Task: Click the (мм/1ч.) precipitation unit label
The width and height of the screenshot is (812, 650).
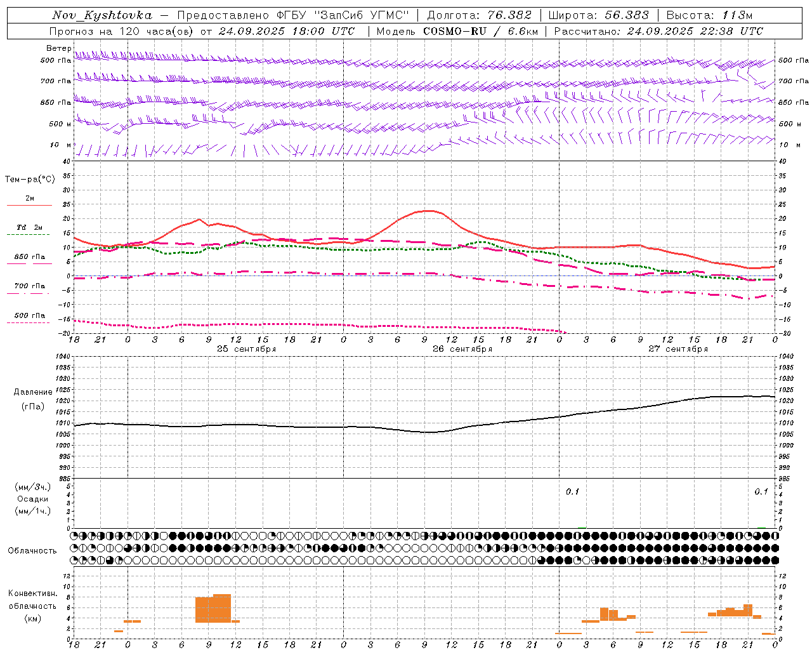Action: (32, 511)
